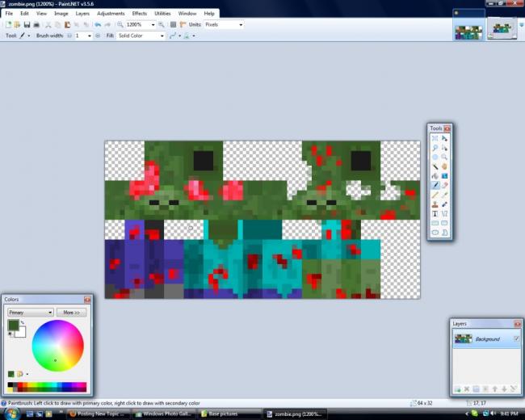This screenshot has width=525, height=420.
Task: Click the New image toolbar icon
Action: [8, 24]
